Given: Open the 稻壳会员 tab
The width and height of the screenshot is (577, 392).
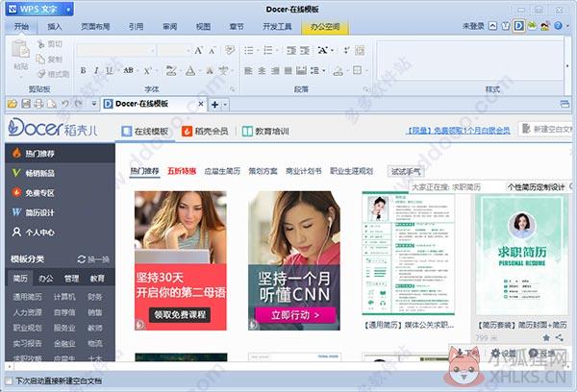Looking at the screenshot, I should [x=205, y=131].
